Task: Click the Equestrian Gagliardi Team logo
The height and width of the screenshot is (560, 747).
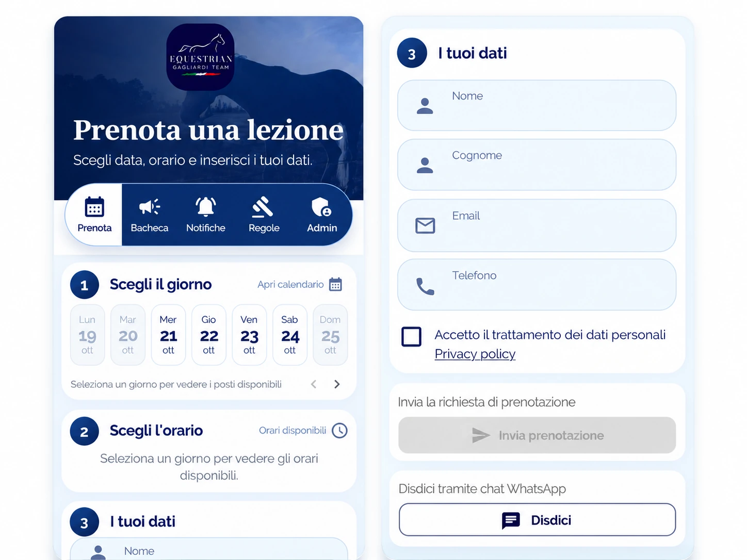Action: [x=200, y=57]
